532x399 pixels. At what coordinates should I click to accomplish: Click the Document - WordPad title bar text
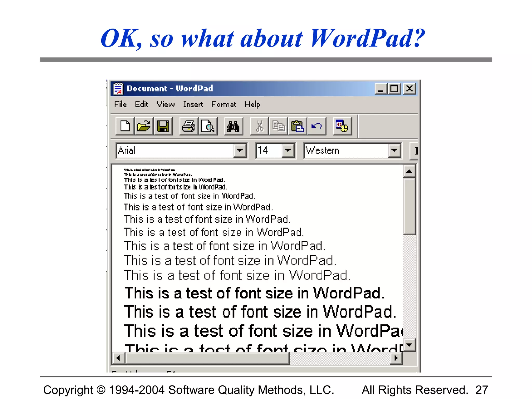170,89
